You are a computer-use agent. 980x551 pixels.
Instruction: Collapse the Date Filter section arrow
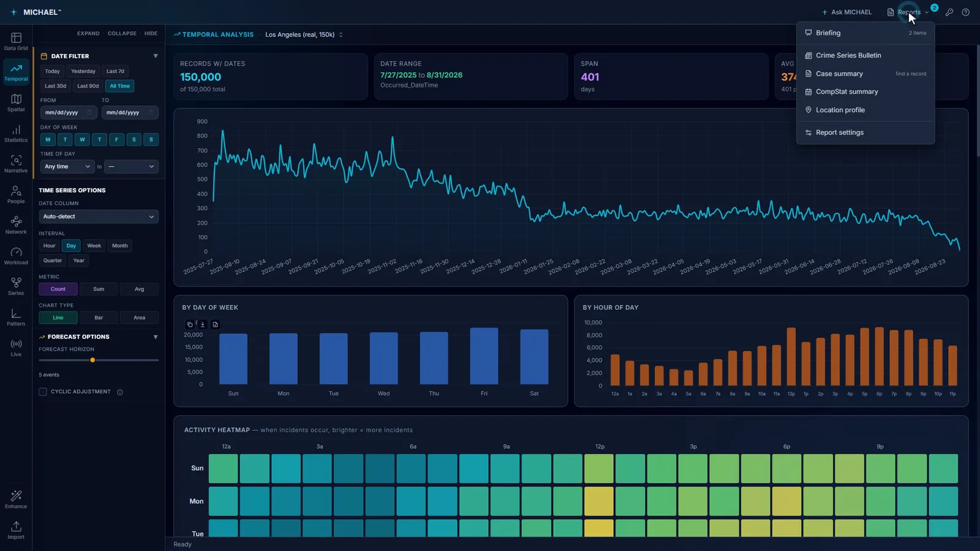coord(156,56)
